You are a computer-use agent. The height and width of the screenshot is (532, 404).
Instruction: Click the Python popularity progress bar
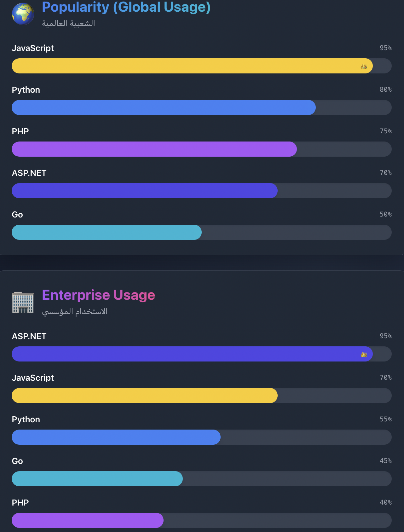pos(164,107)
